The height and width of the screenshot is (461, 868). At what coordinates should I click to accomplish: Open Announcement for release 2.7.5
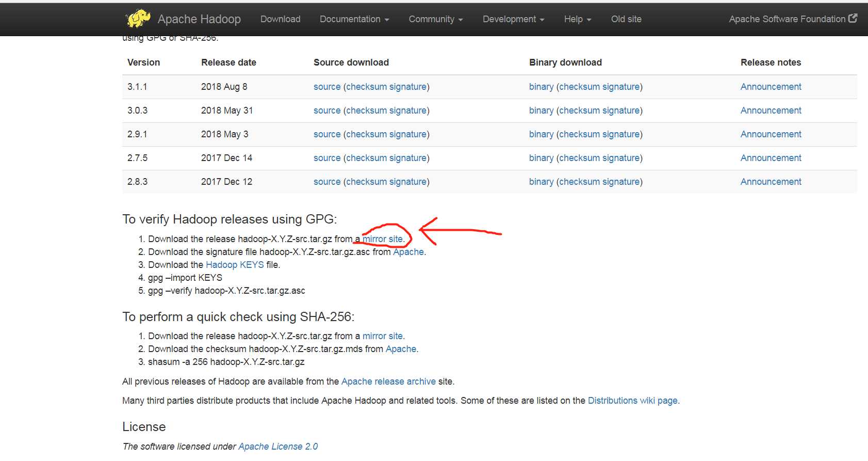pos(771,158)
